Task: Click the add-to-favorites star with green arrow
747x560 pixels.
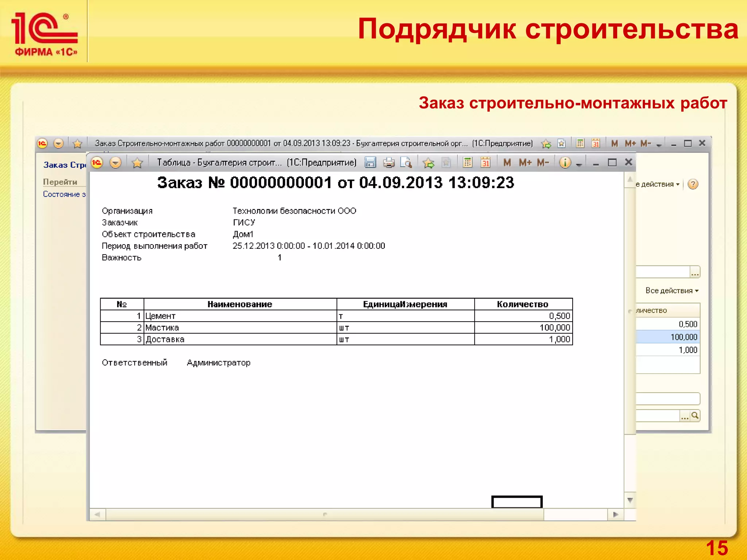Action: 428,163
